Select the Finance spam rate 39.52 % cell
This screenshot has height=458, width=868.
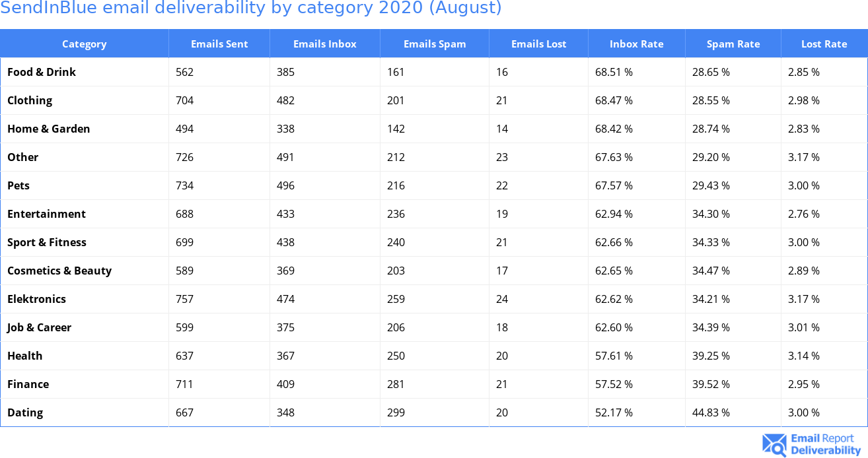point(711,384)
